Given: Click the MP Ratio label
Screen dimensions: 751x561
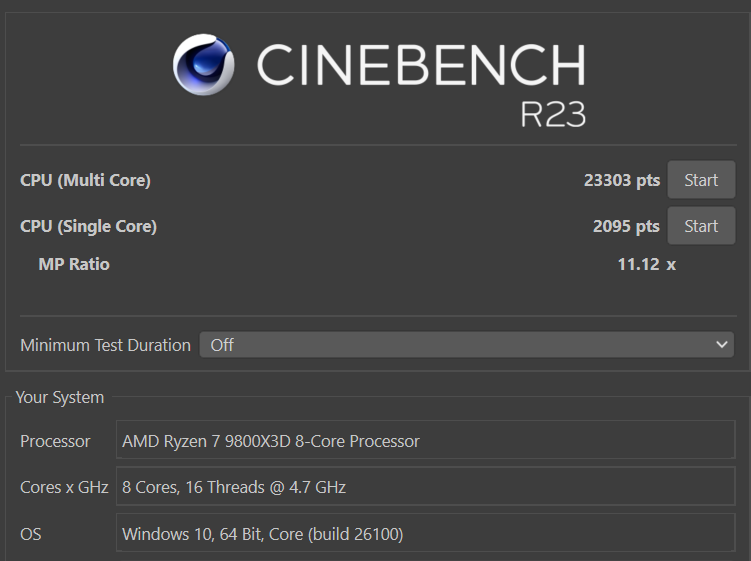Looking at the screenshot, I should (x=74, y=264).
